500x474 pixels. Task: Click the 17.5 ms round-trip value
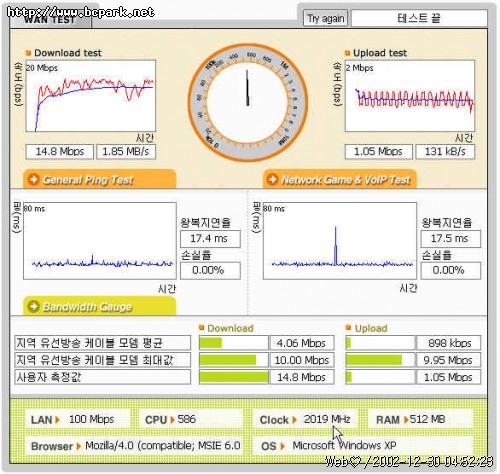(x=451, y=239)
